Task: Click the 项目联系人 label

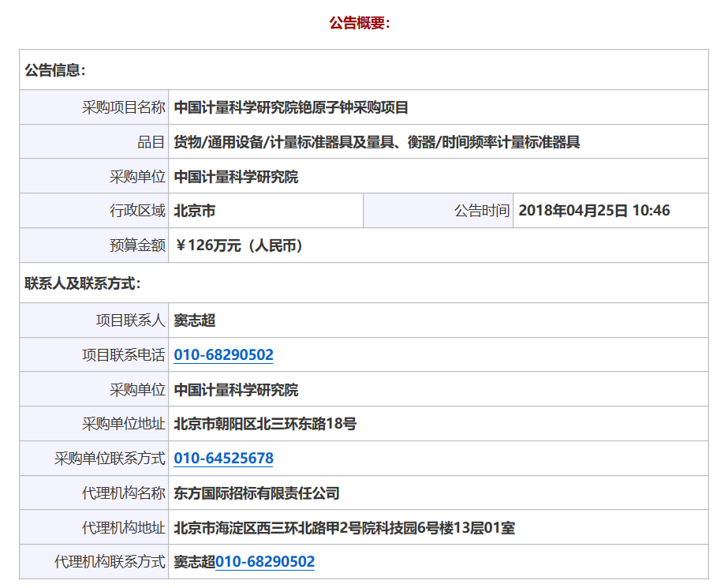Action: click(x=130, y=320)
